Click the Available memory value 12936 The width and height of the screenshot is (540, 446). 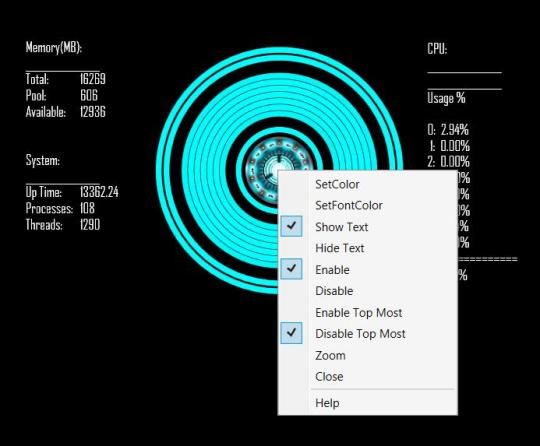(x=93, y=112)
